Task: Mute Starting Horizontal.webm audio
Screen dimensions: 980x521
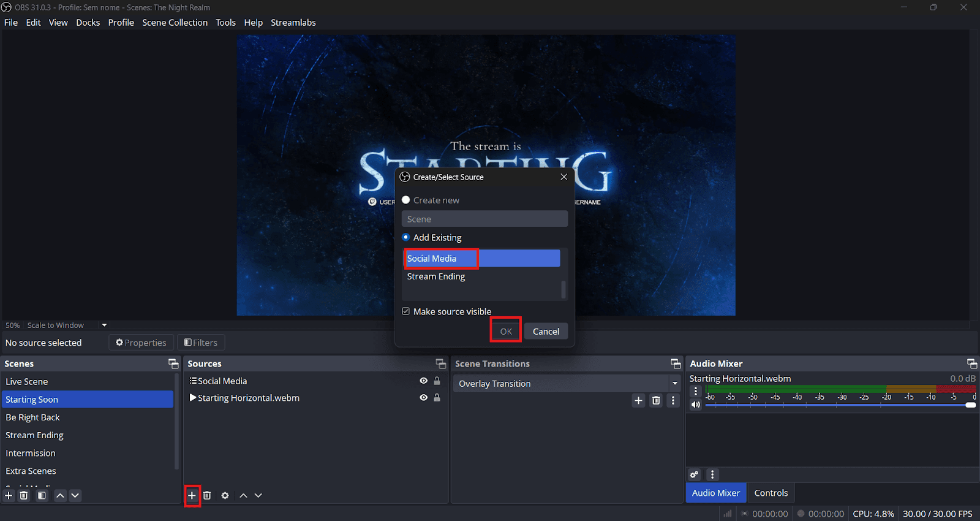Action: coord(696,405)
